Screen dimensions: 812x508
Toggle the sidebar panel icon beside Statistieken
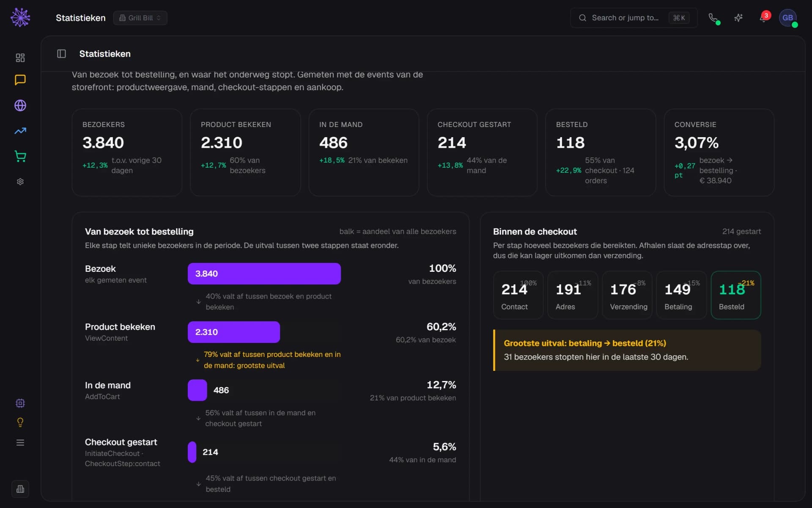point(61,54)
